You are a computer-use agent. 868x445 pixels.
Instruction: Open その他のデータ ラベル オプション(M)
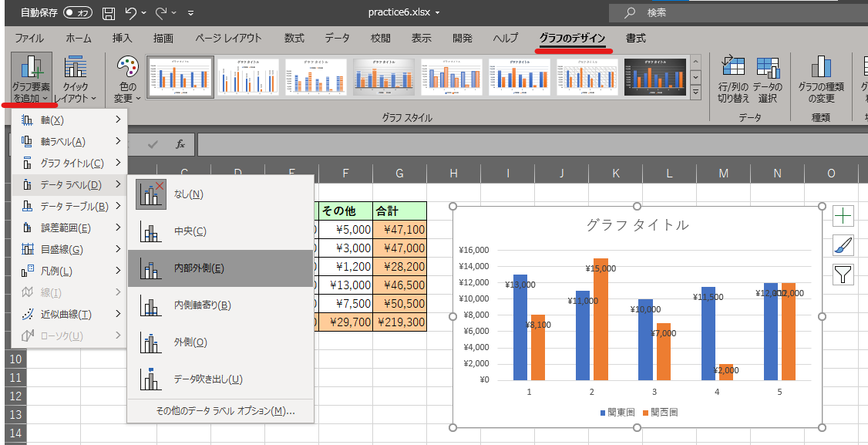[220, 410]
